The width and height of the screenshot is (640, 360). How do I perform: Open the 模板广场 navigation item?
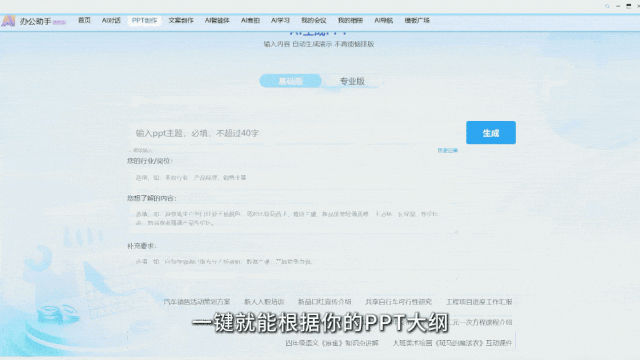point(417,20)
